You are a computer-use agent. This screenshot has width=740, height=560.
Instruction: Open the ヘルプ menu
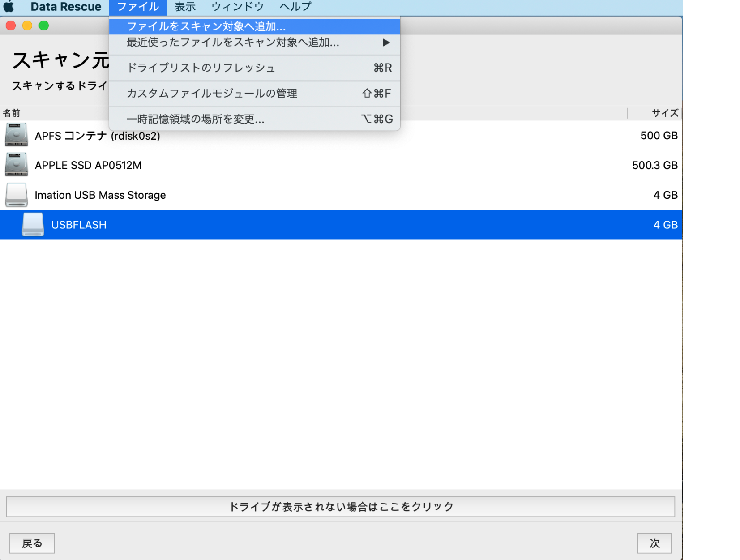point(295,7)
